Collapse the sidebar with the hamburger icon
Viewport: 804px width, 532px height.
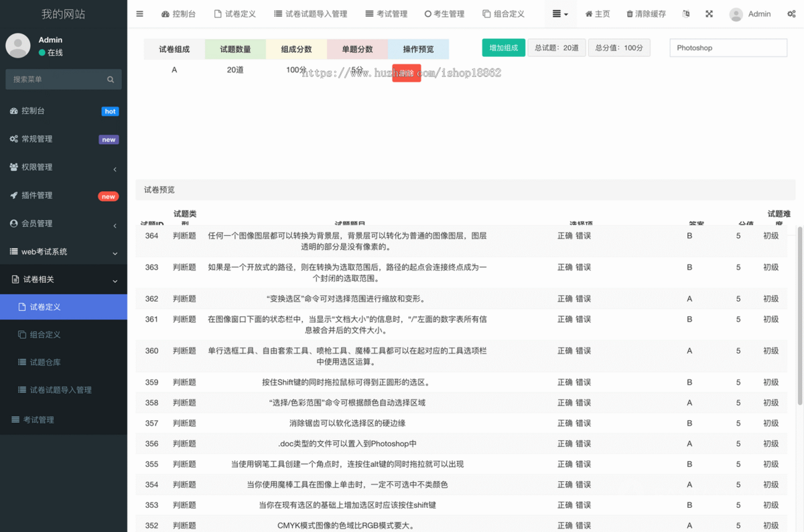(x=139, y=13)
